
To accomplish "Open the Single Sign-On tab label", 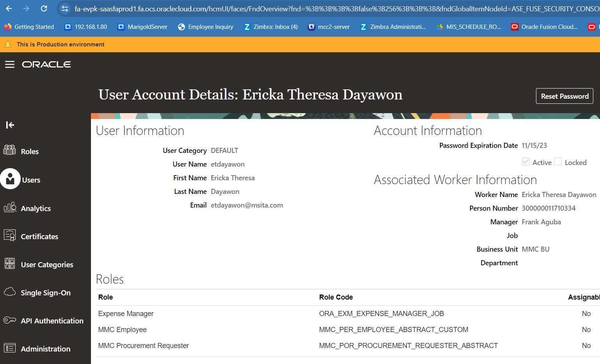I will (46, 293).
